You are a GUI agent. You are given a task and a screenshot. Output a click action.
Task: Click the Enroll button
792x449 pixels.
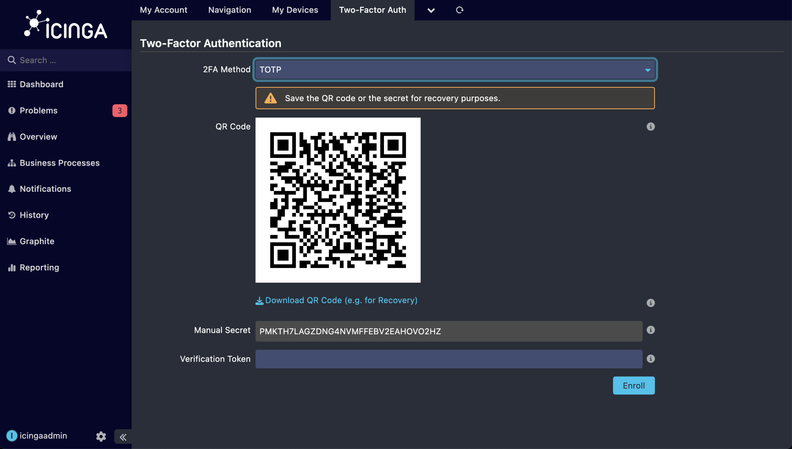(634, 385)
